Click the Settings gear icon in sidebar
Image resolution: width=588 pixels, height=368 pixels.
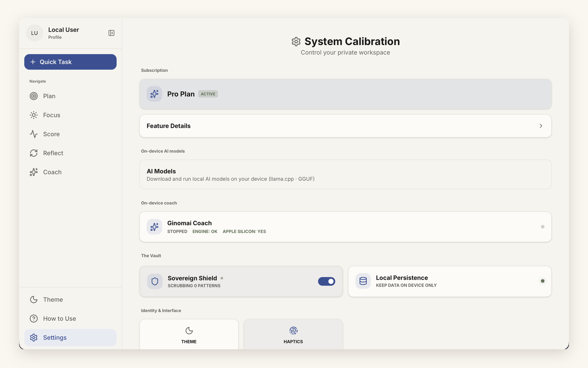(x=34, y=337)
